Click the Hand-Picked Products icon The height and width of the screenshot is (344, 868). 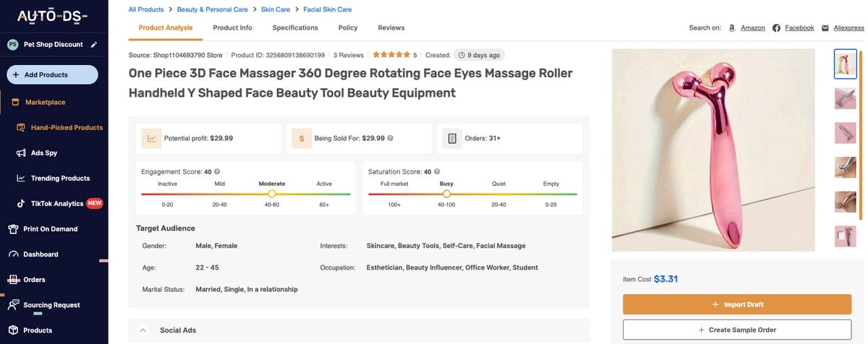point(21,127)
